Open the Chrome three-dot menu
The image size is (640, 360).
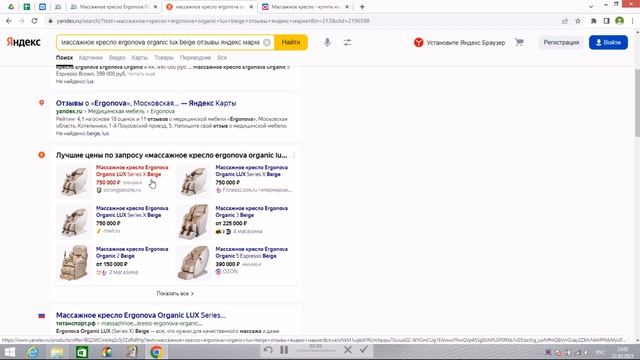click(633, 21)
